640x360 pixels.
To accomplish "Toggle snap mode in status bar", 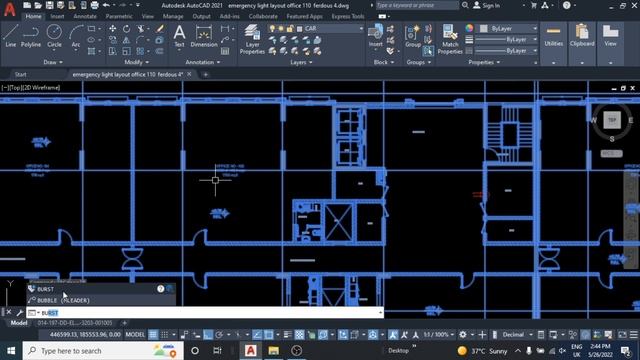I will (x=164, y=335).
